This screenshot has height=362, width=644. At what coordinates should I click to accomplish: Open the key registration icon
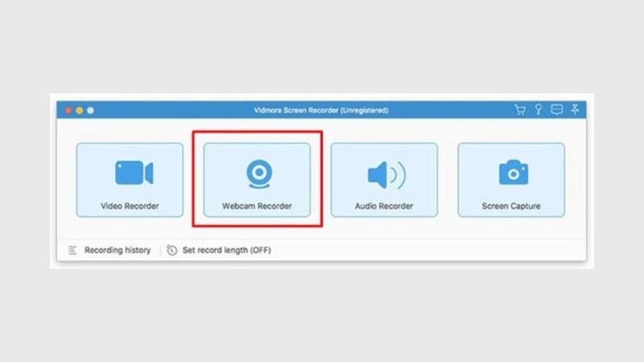(x=539, y=109)
